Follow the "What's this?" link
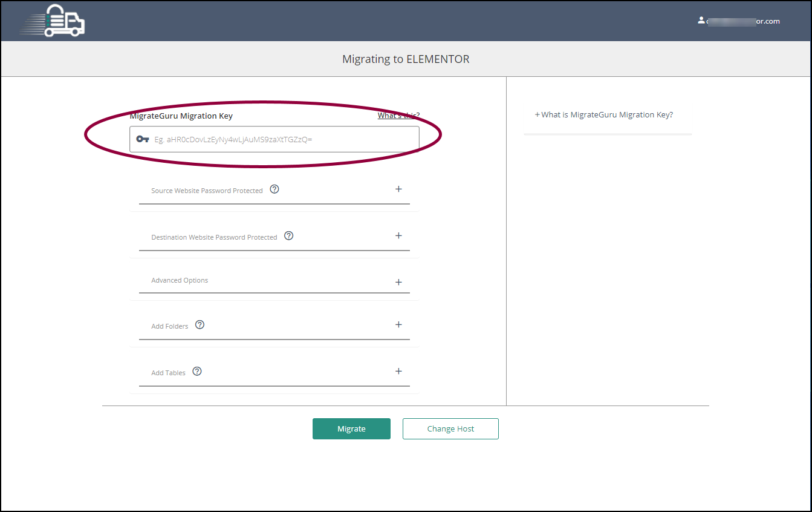The width and height of the screenshot is (812, 512). pos(398,116)
